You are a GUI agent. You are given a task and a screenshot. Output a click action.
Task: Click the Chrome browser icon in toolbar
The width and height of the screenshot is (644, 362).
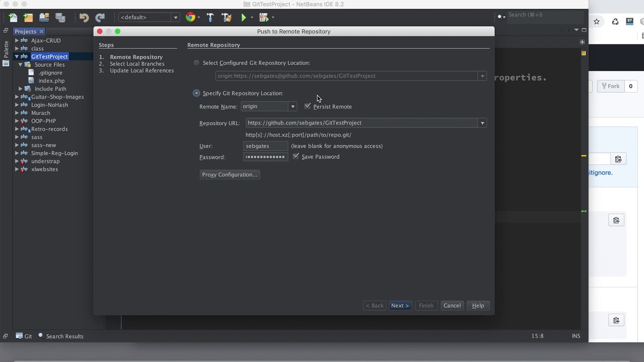[x=190, y=18]
